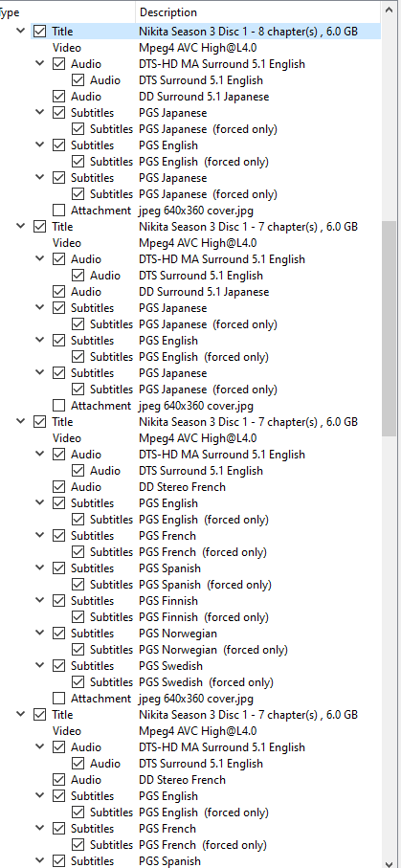This screenshot has height=868, width=401.
Task: Uncheck the 8 chapter(s) Title checkbox
Action: [x=39, y=32]
